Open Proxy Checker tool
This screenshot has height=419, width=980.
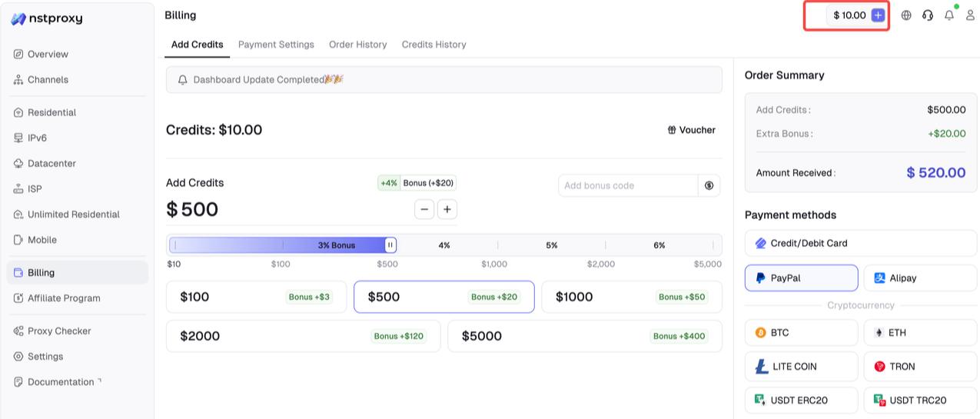[59, 331]
